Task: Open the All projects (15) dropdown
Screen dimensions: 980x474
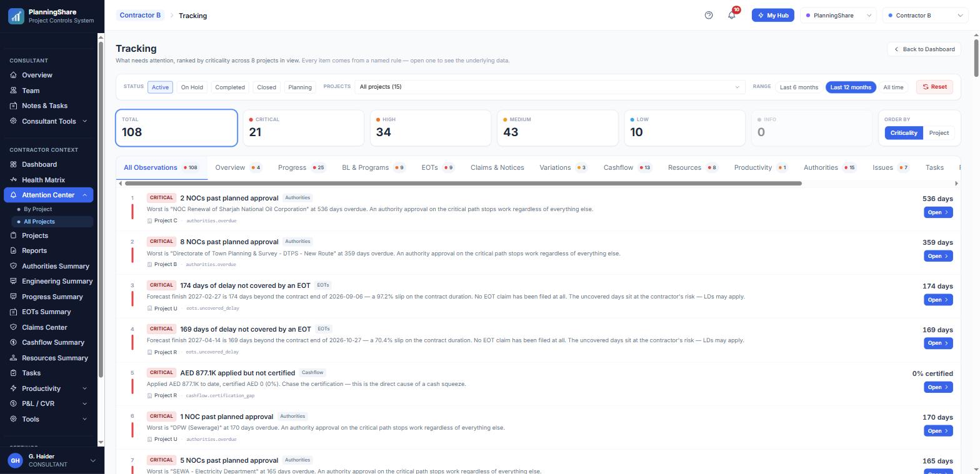Action: click(549, 87)
